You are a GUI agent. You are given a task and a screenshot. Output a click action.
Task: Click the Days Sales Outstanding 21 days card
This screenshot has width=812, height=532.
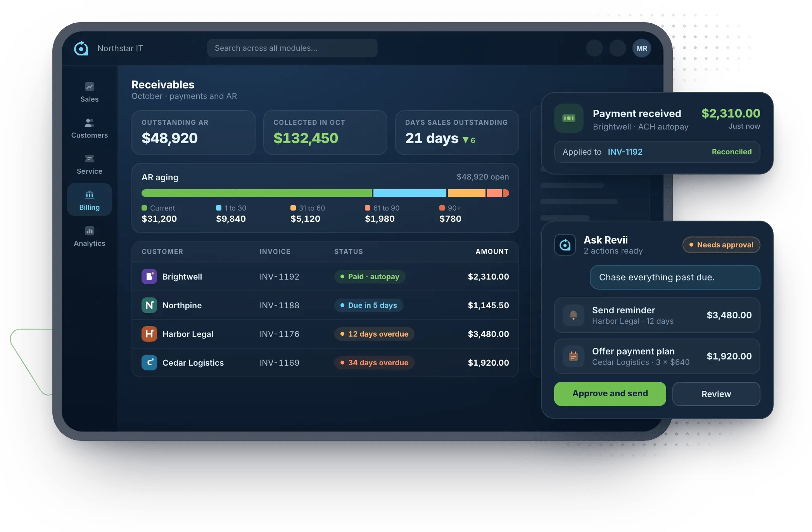[457, 133]
